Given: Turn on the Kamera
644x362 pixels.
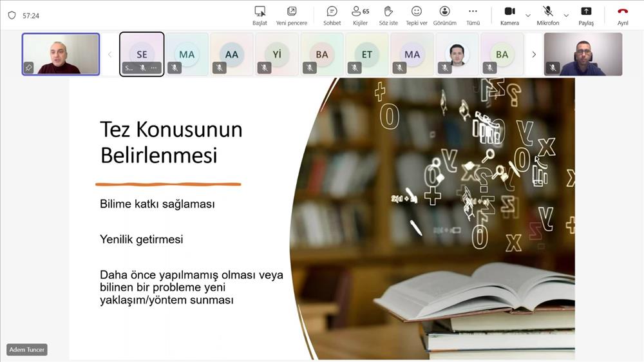Looking at the screenshot, I should click(x=509, y=15).
